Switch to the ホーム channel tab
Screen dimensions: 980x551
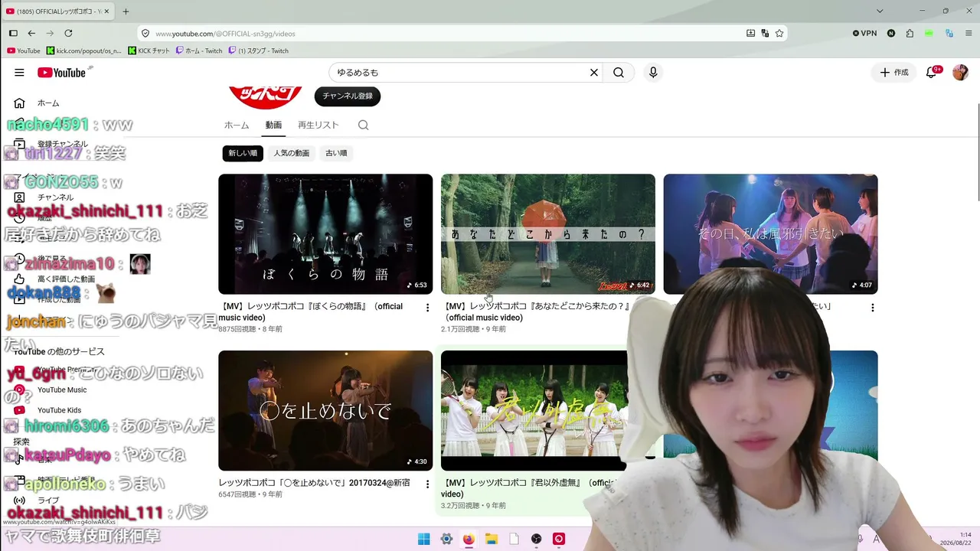tap(237, 126)
